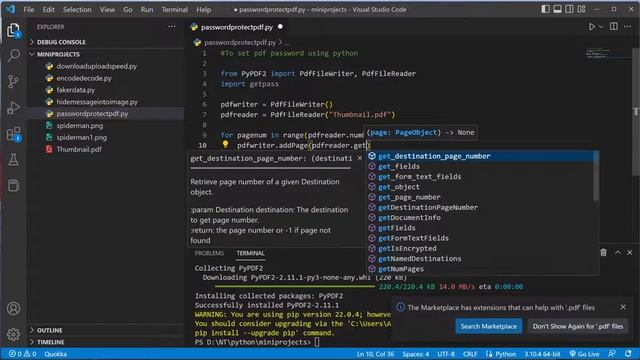Click the feedback icon in status bar
The image size is (640, 360).
click(x=611, y=354)
